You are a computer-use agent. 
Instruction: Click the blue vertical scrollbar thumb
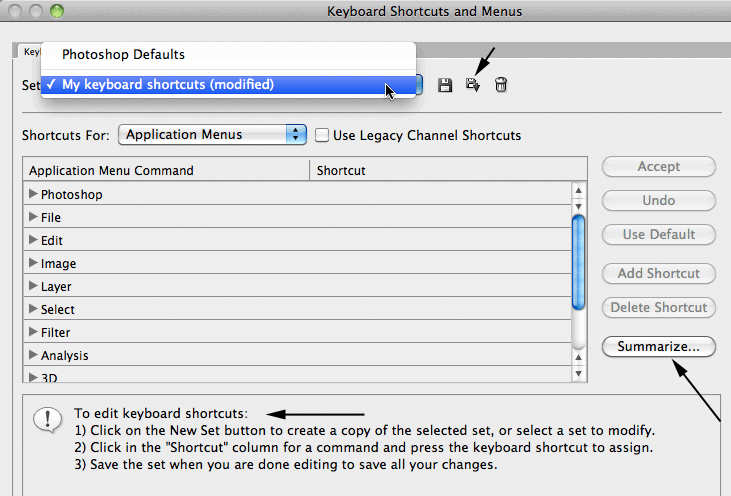point(579,262)
